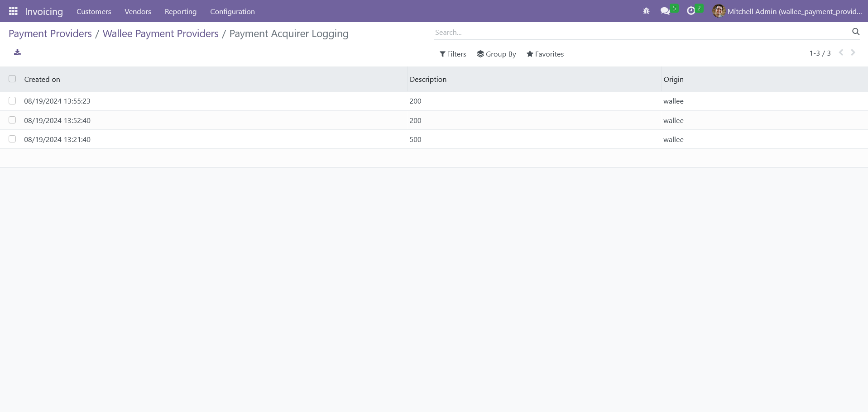Click the export download icon
The image size is (868, 412).
(x=17, y=52)
